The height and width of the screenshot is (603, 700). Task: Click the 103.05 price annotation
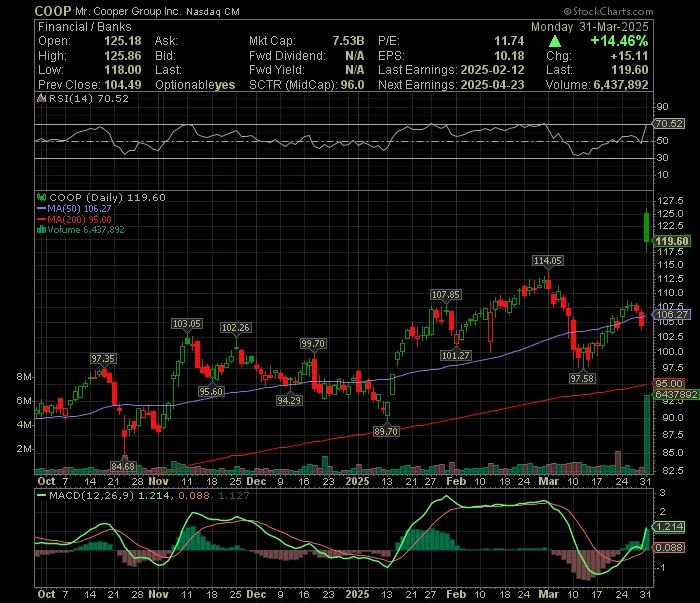pos(187,324)
